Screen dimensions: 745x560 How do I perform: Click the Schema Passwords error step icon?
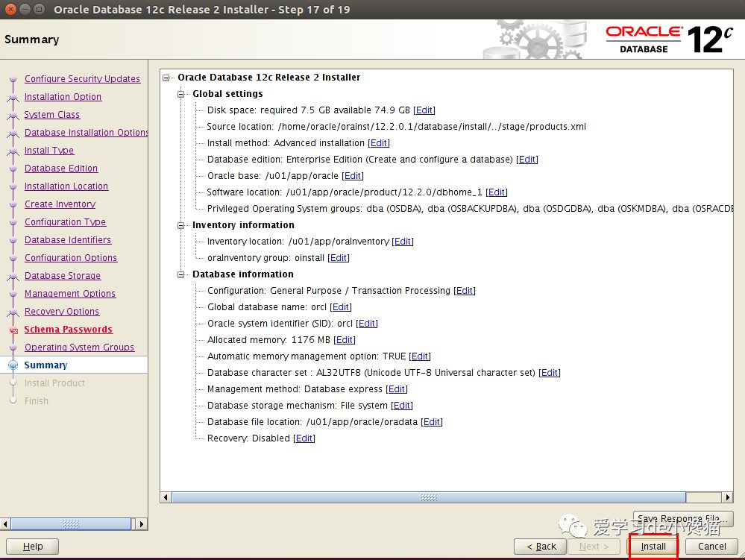tap(13, 330)
